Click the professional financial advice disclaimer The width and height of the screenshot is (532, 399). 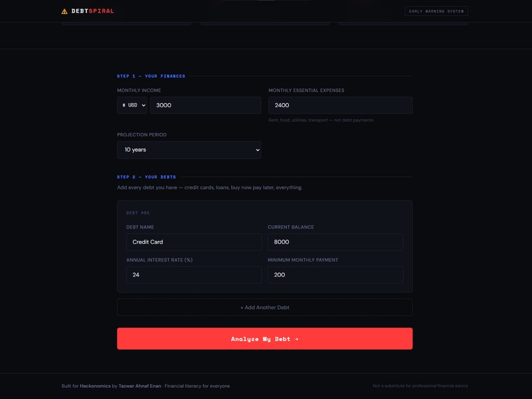(x=420, y=386)
